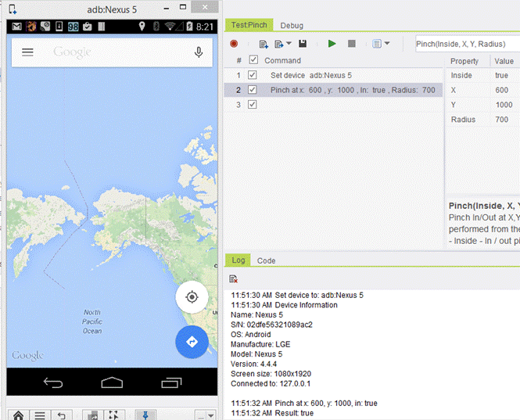Click the Save floppy disk icon
Screen dimensions: 520x420
click(303, 44)
